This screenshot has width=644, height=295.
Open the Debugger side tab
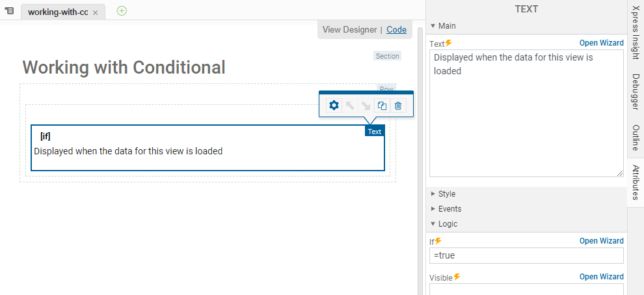pyautogui.click(x=636, y=91)
